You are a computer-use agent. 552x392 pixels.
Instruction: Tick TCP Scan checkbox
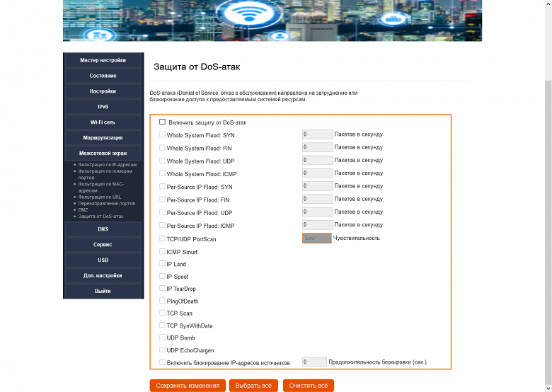(162, 313)
